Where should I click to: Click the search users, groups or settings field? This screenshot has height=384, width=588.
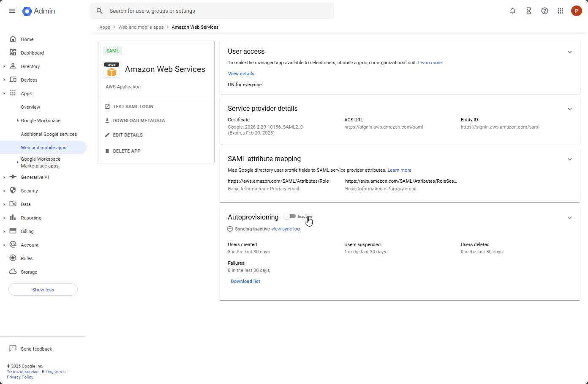[212, 11]
